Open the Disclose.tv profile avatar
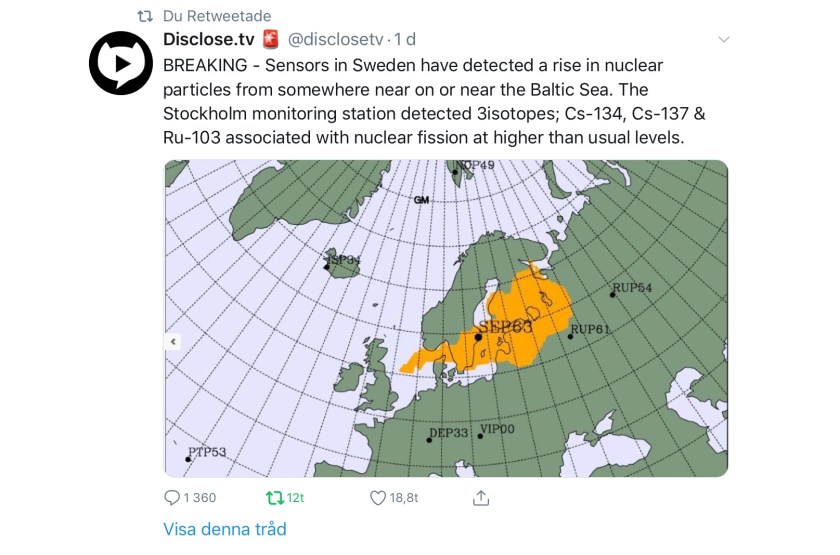 coord(120,63)
